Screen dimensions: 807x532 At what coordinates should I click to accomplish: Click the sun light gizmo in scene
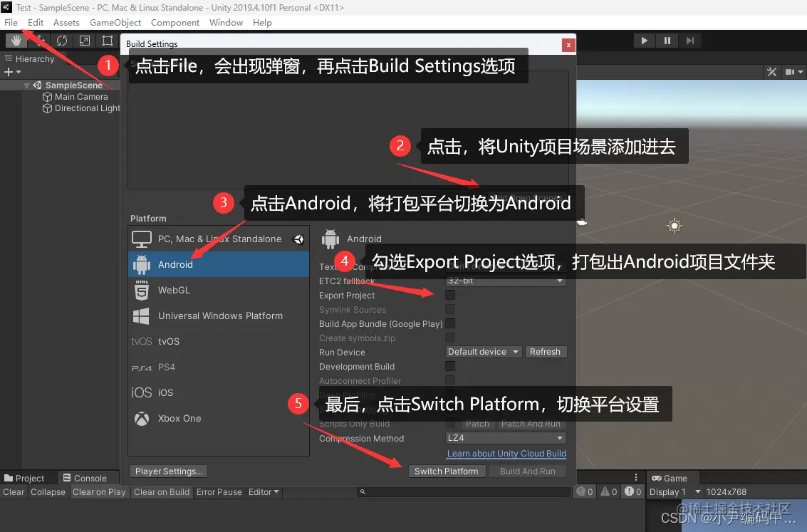(x=675, y=225)
